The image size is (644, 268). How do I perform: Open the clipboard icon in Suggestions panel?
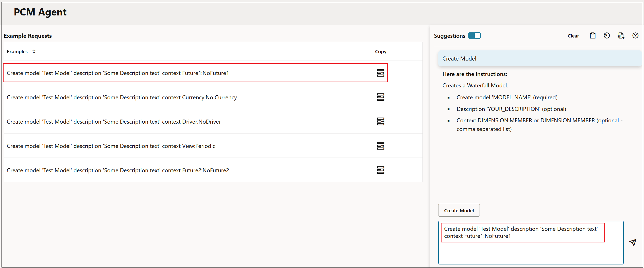click(x=592, y=35)
